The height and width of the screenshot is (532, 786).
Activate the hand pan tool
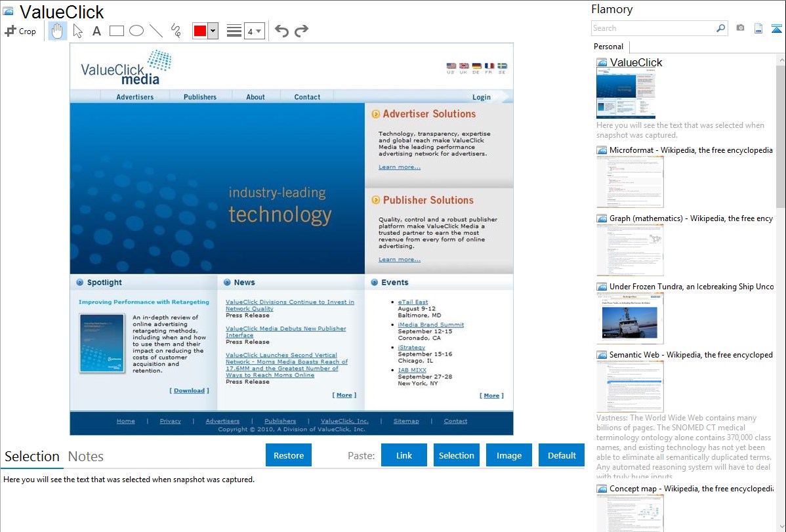point(57,31)
